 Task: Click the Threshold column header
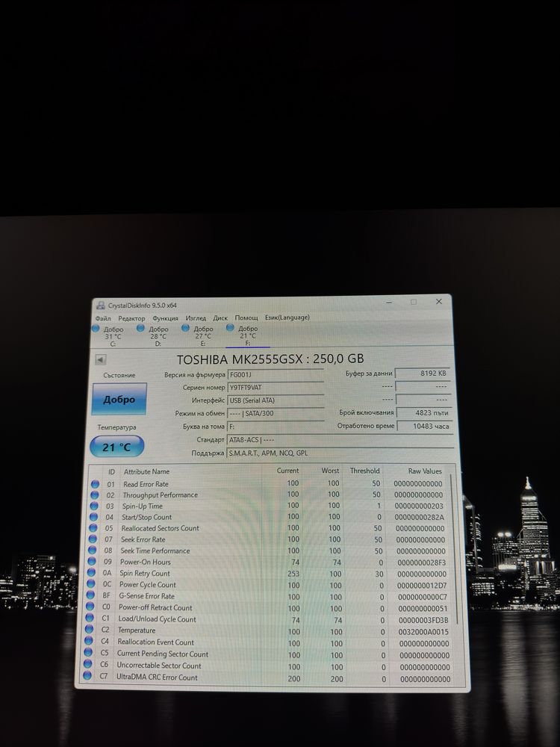(364, 471)
